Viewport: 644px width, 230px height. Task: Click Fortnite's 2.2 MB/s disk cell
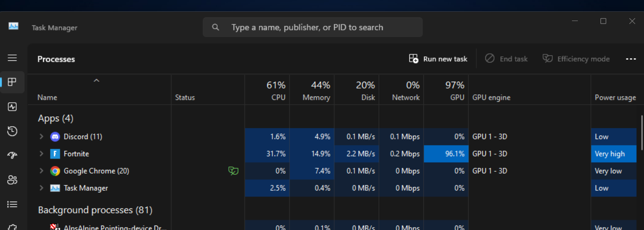pyautogui.click(x=356, y=154)
